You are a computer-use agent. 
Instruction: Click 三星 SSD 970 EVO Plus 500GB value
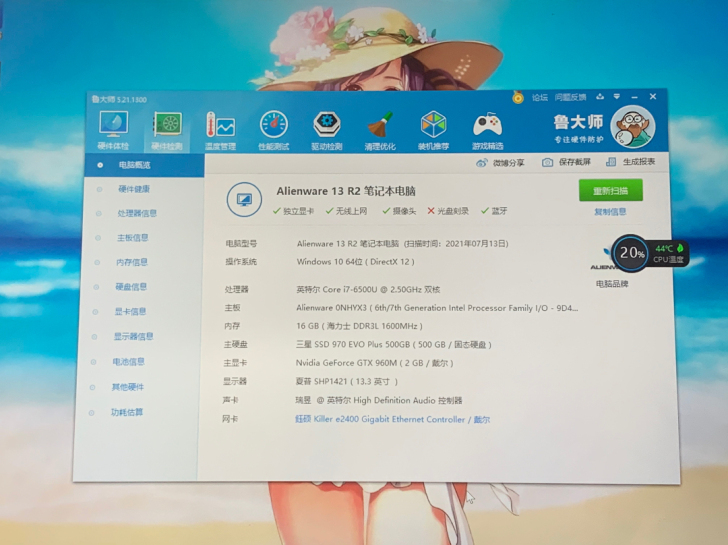394,344
